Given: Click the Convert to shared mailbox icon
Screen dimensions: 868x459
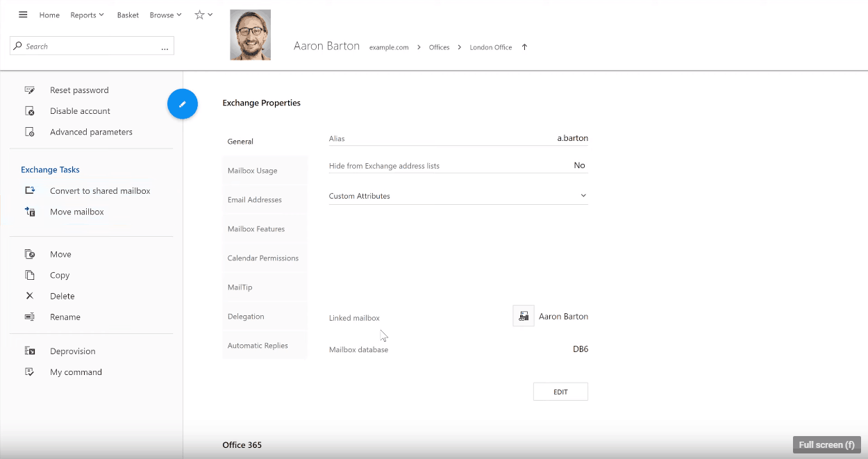Looking at the screenshot, I should (30, 191).
